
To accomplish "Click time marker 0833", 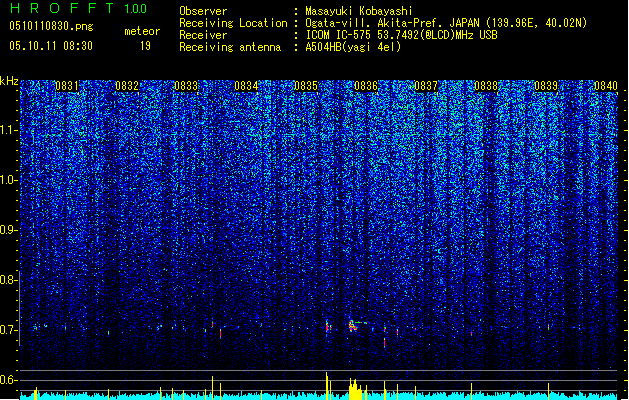I will (186, 86).
